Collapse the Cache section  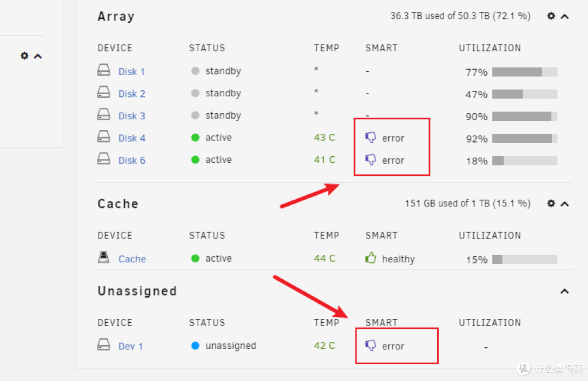point(565,204)
